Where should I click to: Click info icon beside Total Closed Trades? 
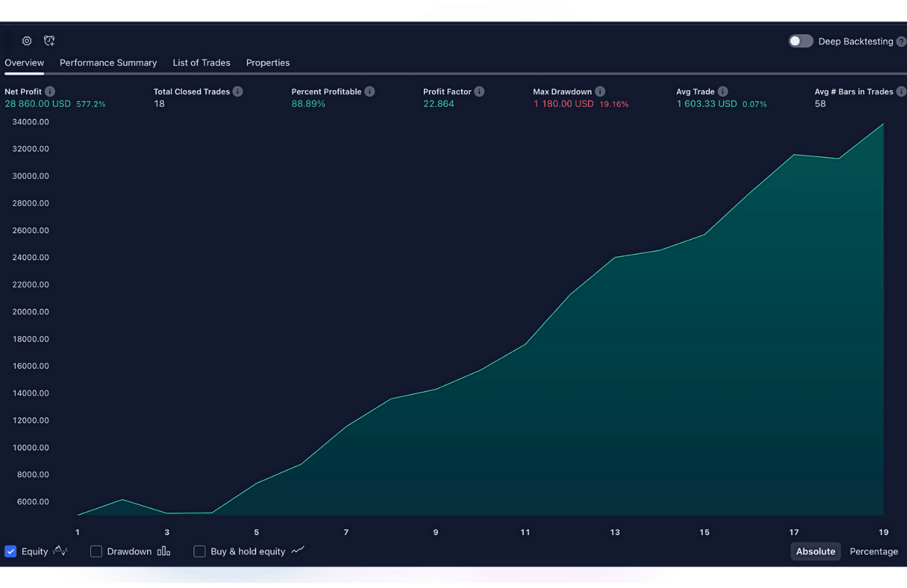[238, 91]
